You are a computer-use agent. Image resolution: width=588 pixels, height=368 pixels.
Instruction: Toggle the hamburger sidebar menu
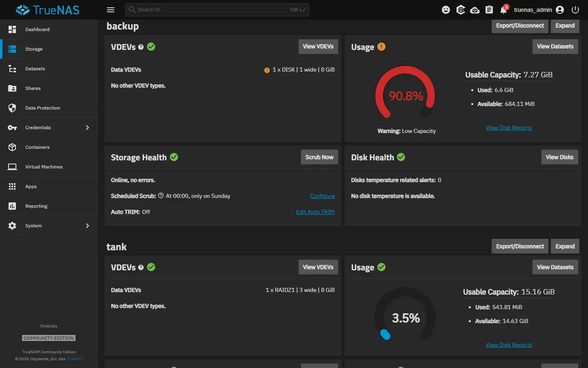tap(111, 10)
